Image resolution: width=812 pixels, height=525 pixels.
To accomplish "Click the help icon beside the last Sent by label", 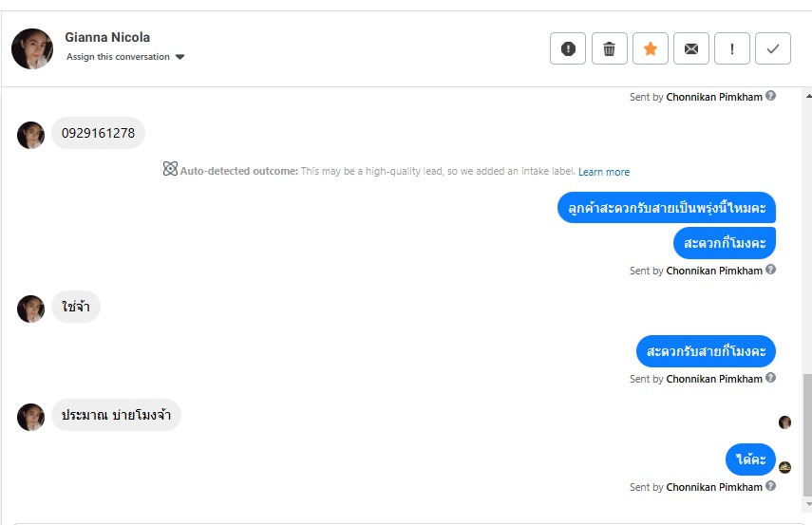I will coord(771,486).
